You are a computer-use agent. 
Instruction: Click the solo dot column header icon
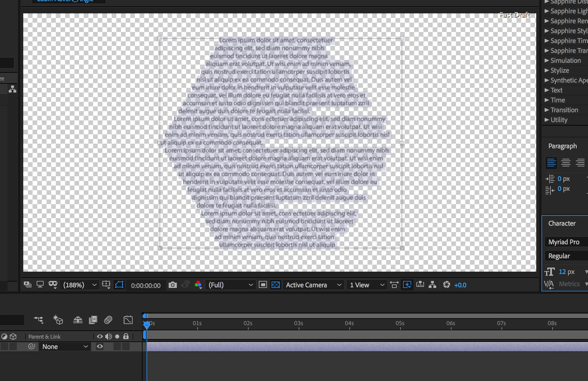click(117, 337)
